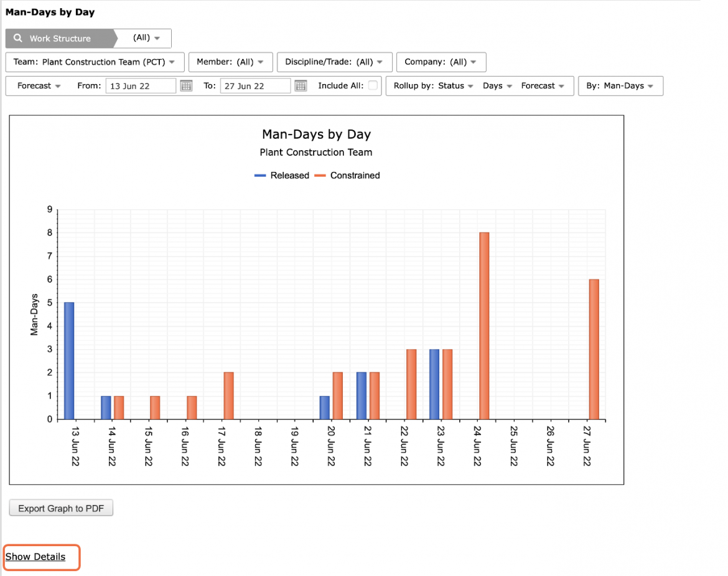This screenshot has width=728, height=576.
Task: Click the orange Constrained legend swatch
Action: [x=320, y=176]
